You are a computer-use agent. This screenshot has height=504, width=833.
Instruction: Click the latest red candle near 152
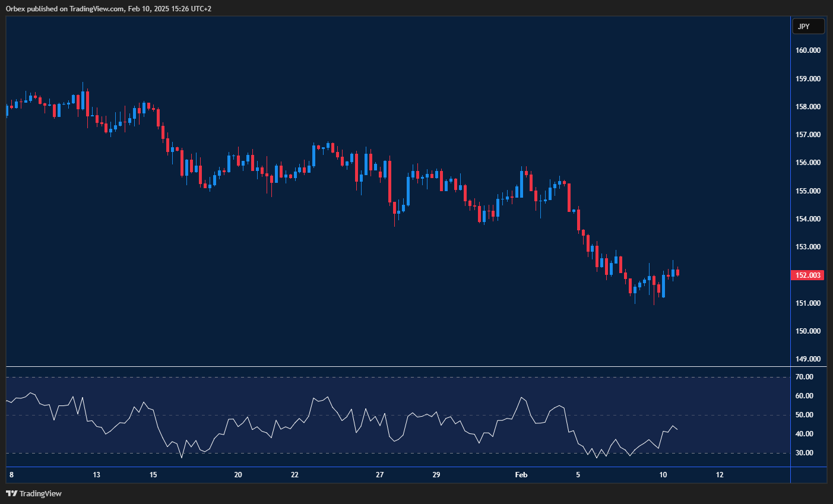[x=677, y=272]
